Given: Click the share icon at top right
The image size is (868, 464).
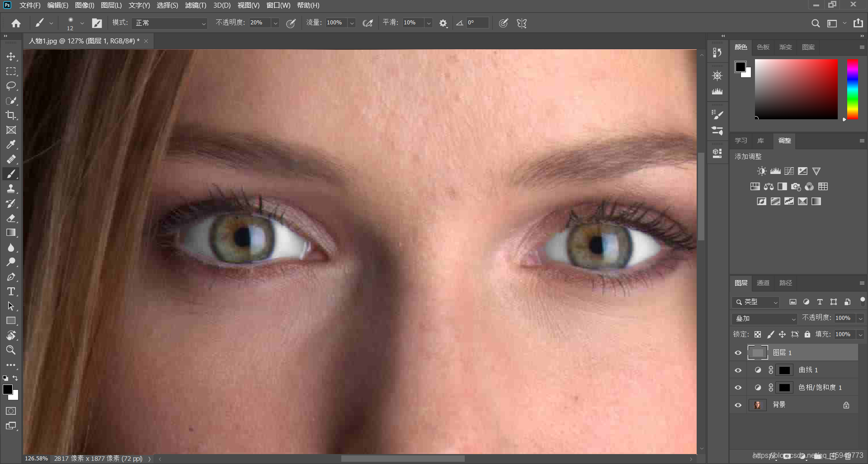Looking at the screenshot, I should pyautogui.click(x=858, y=23).
